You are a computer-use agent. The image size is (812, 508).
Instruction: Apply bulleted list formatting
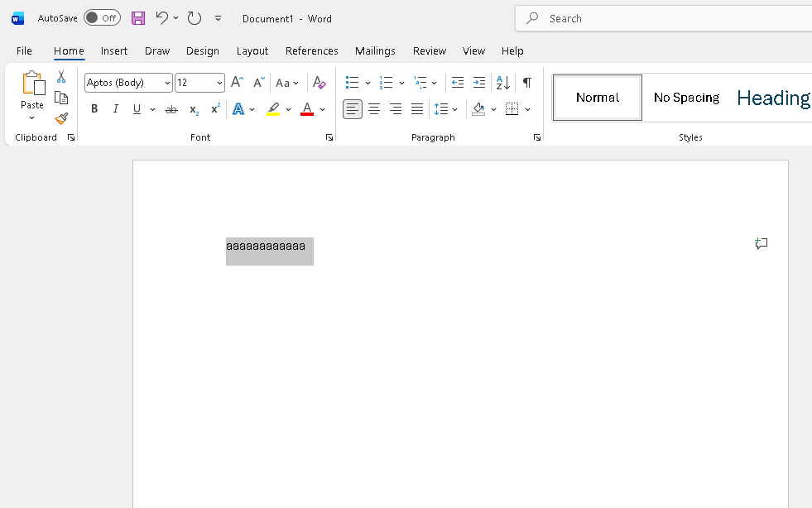(352, 83)
